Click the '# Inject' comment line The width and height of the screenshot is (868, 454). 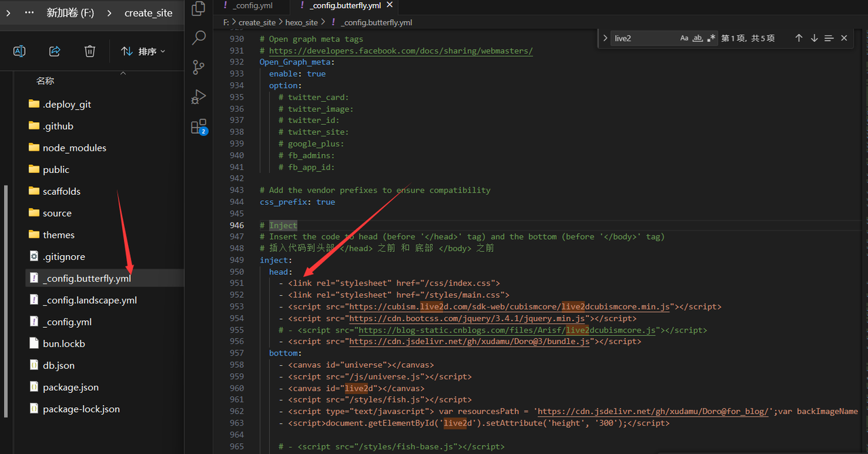click(x=279, y=225)
